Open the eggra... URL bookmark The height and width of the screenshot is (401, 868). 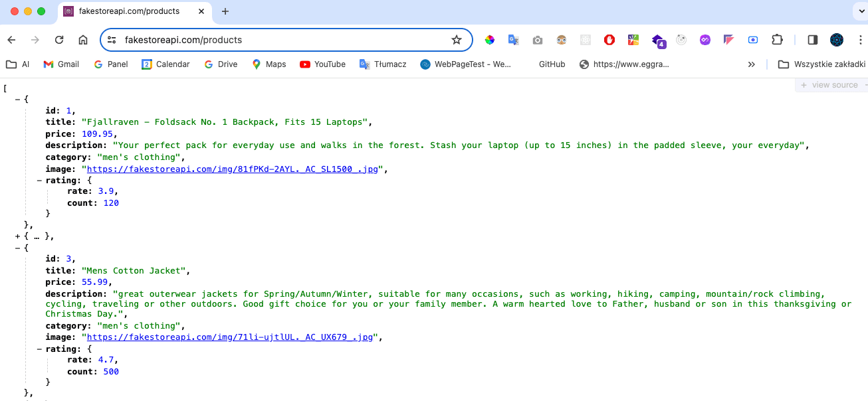(624, 64)
